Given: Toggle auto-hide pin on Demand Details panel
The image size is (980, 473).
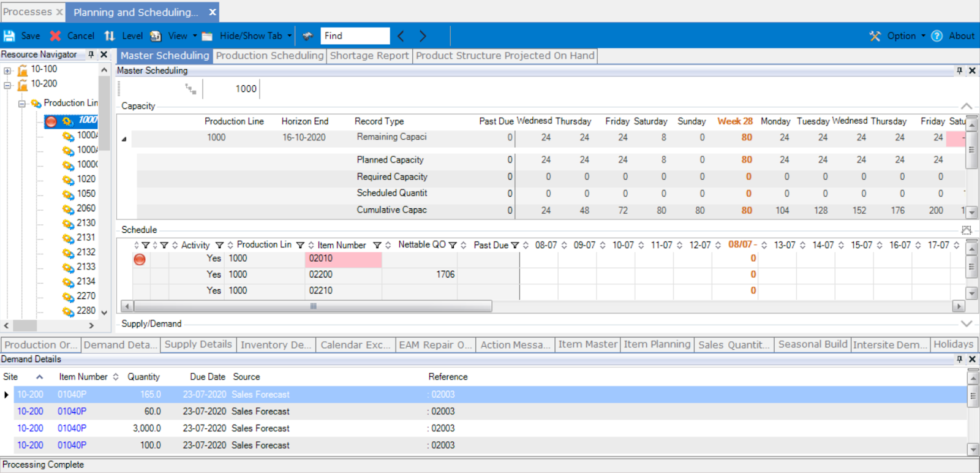Looking at the screenshot, I should (959, 359).
